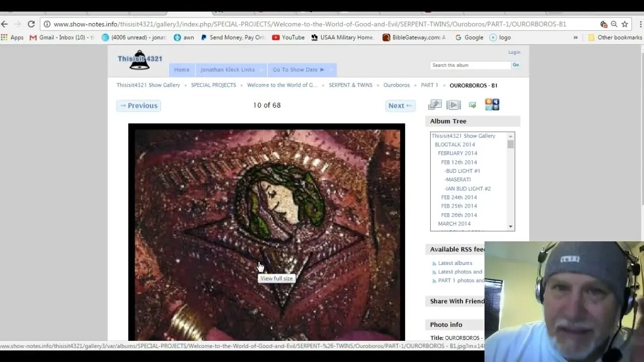This screenshot has width=644, height=362.
Task: Select FEB 25th 2014 in Album Tree
Action: 459,206
